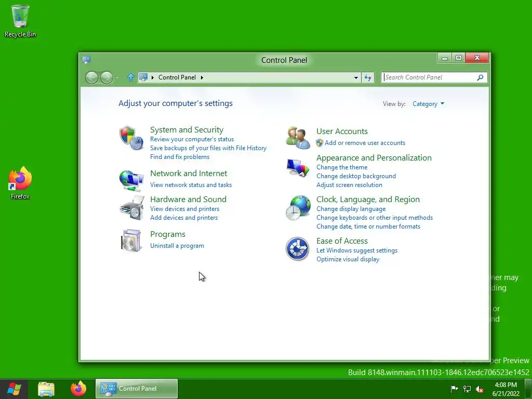Open the address bar history dropdown
This screenshot has height=399, width=532.
point(356,77)
